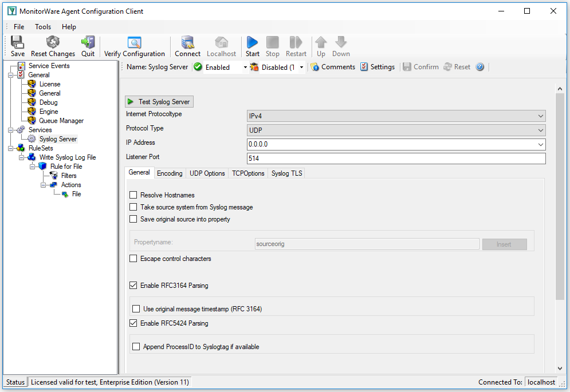The image size is (570, 392).
Task: Select Service Events in the tree
Action: [49, 66]
